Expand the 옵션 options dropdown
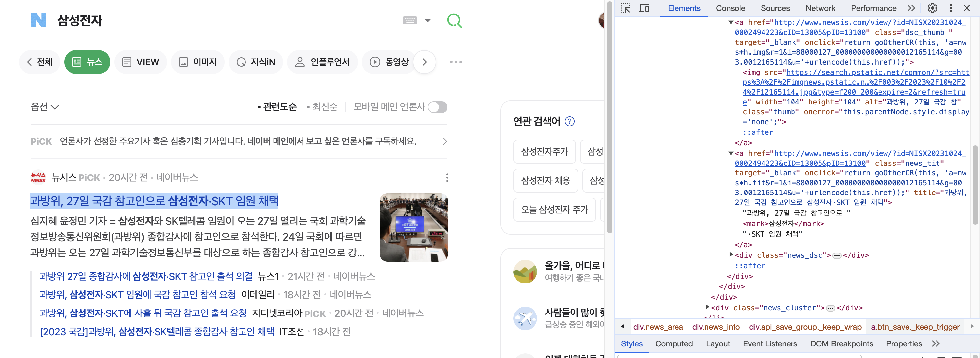Screen dimensions: 980x358 coord(45,107)
